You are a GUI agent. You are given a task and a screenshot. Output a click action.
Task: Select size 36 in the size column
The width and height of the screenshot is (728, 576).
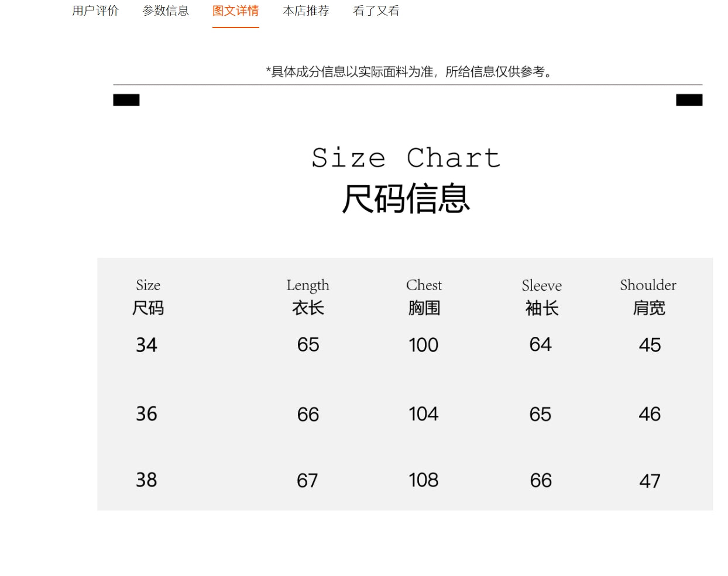146,414
